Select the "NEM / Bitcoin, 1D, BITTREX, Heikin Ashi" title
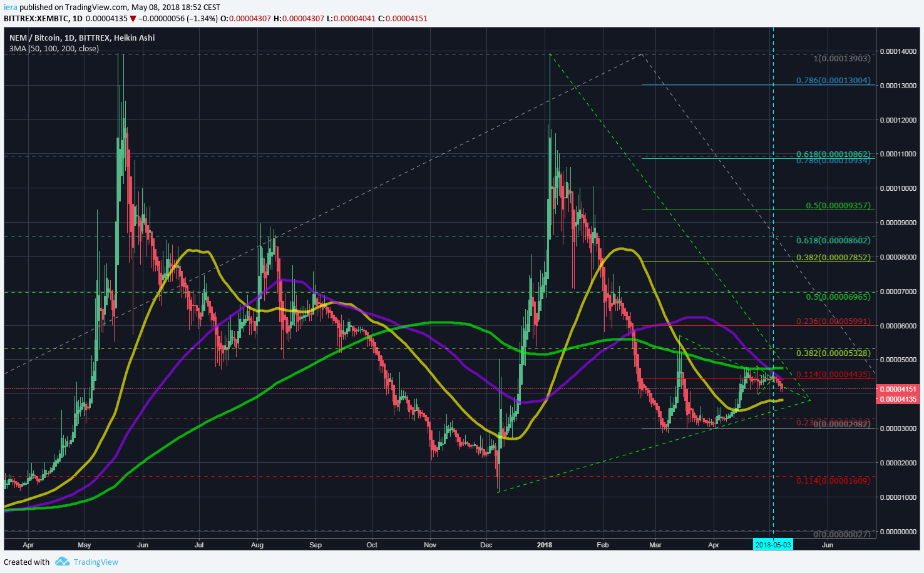 82,38
